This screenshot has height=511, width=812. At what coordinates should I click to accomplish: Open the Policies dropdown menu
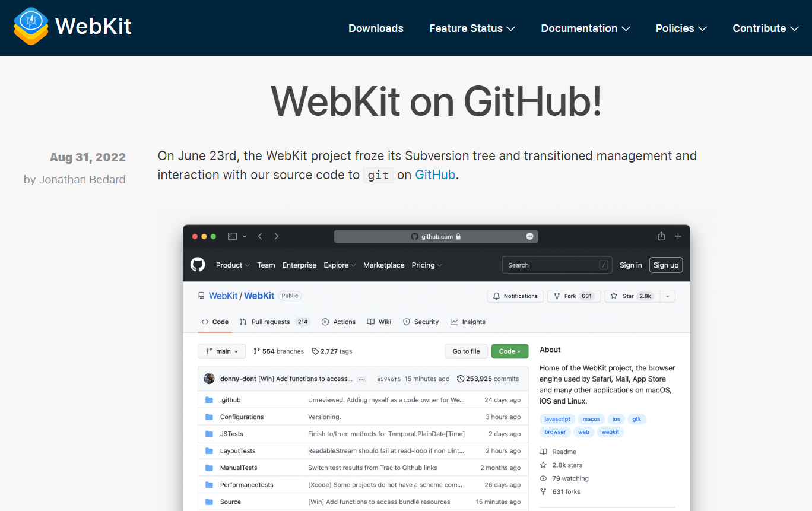point(681,28)
